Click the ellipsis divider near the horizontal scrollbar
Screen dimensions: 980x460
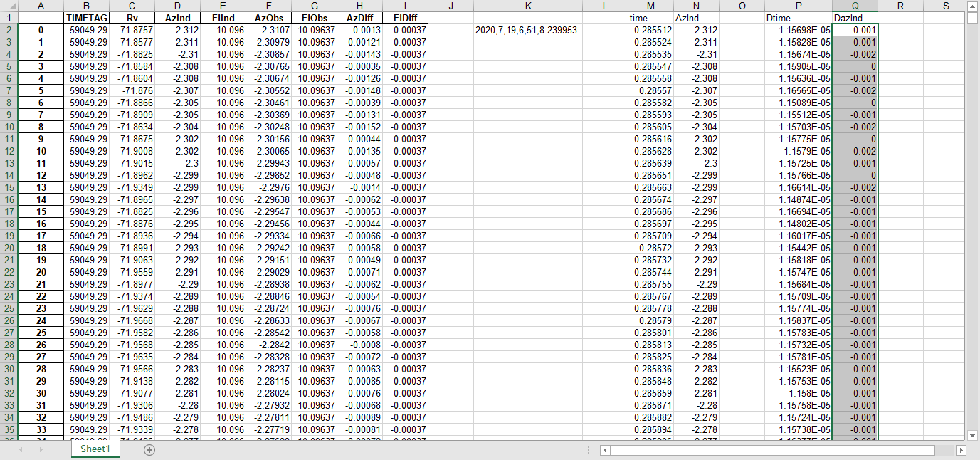587,450
